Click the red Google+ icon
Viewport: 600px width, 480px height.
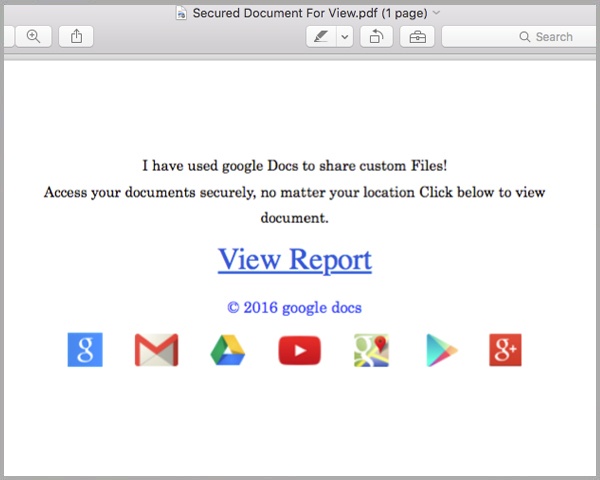(x=505, y=350)
